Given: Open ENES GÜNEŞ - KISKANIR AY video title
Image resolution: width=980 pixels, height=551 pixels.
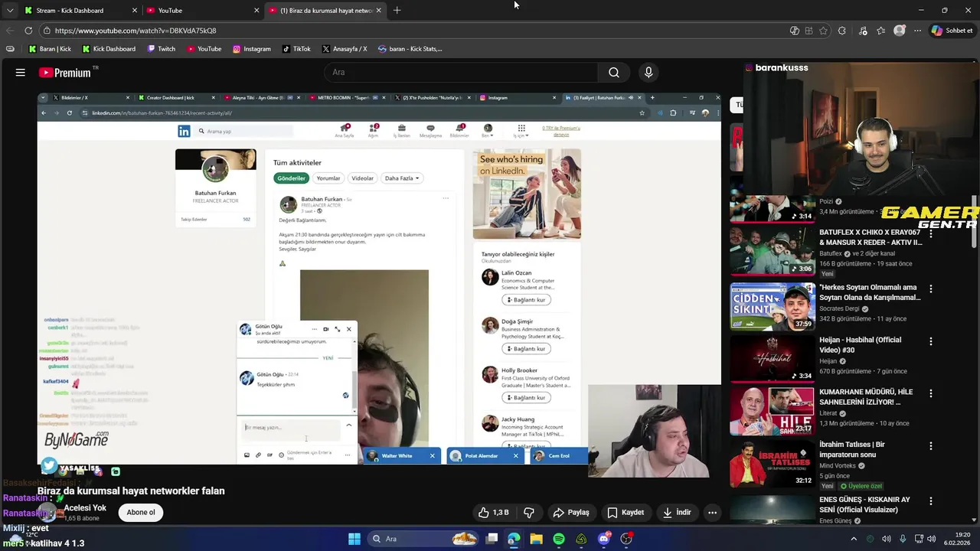Looking at the screenshot, I should coord(865,504).
